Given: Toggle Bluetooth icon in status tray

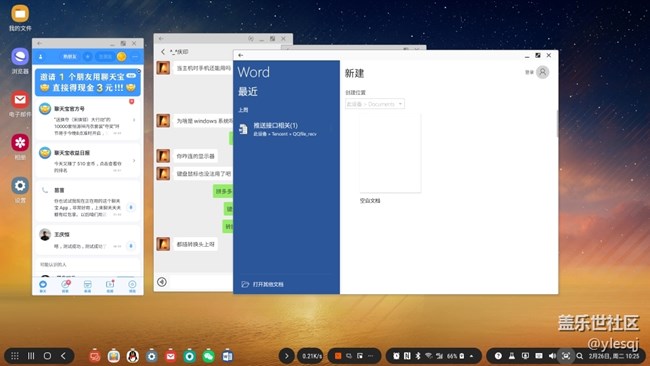Looking at the screenshot, I should click(x=418, y=356).
